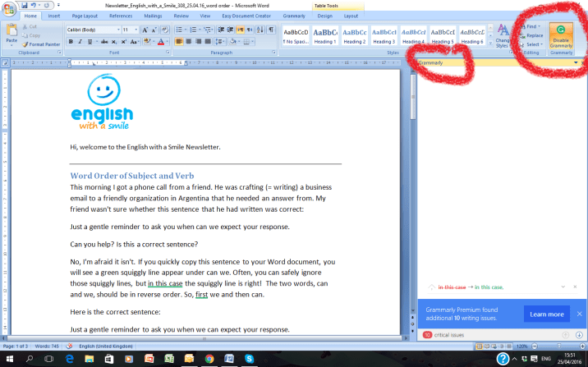Clear formatting with eraser icon
Image resolution: width=588 pixels, height=367 pixels.
coord(164,30)
